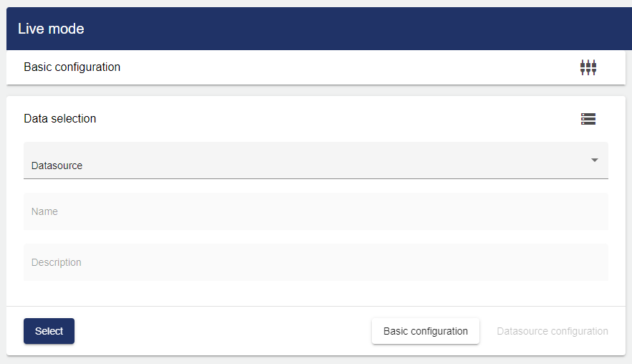Click the "Description" placeholder text
Viewport: 632px width, 364px height.
click(57, 262)
